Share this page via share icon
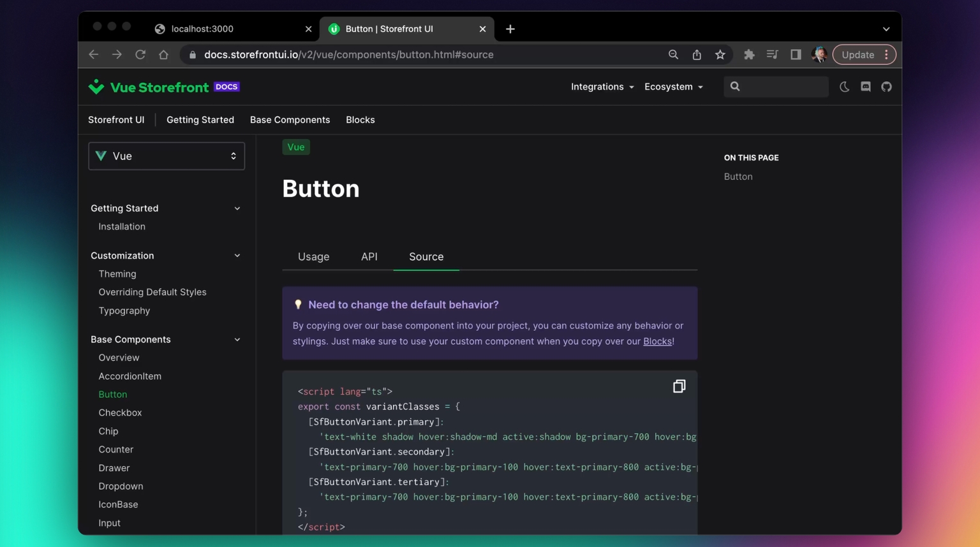The width and height of the screenshot is (980, 547). tap(697, 55)
